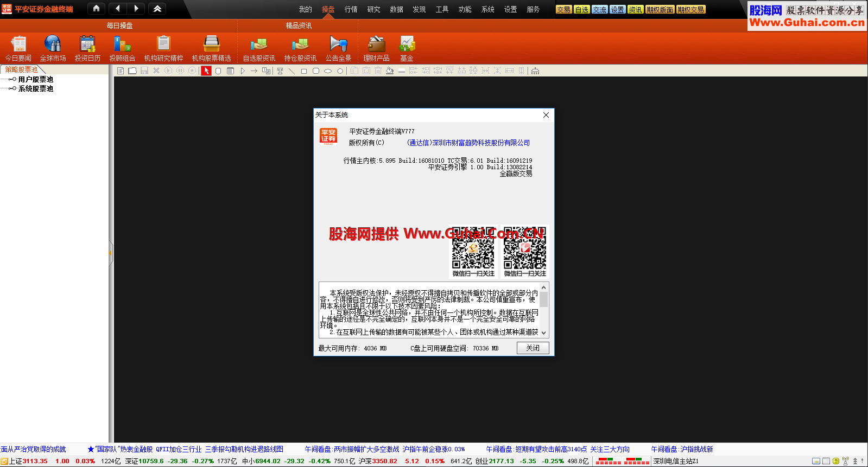
Task: Open the 研究 menu
Action: (373, 9)
